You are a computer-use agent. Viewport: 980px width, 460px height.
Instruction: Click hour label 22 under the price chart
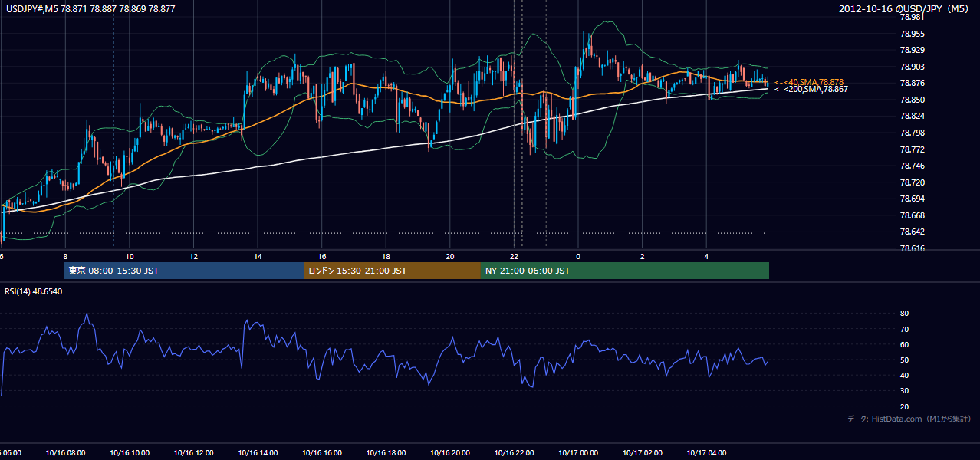coord(515,257)
